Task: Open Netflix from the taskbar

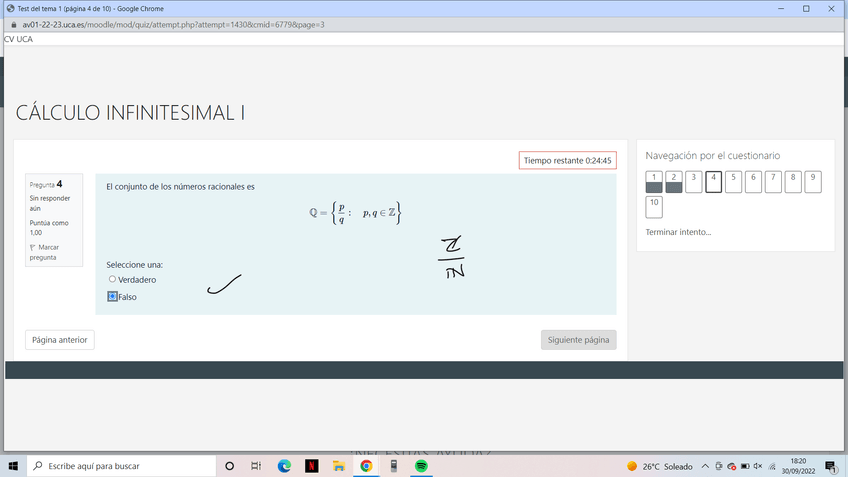Action: click(x=312, y=466)
